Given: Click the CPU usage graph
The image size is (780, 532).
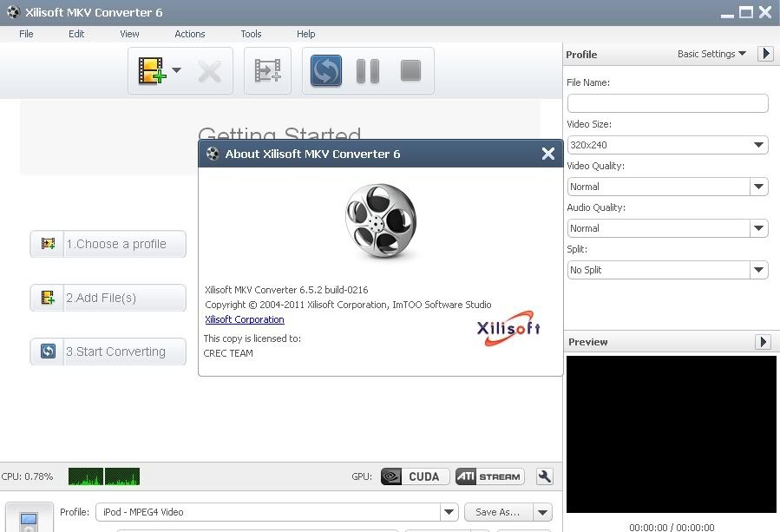Looking at the screenshot, I should pos(104,476).
